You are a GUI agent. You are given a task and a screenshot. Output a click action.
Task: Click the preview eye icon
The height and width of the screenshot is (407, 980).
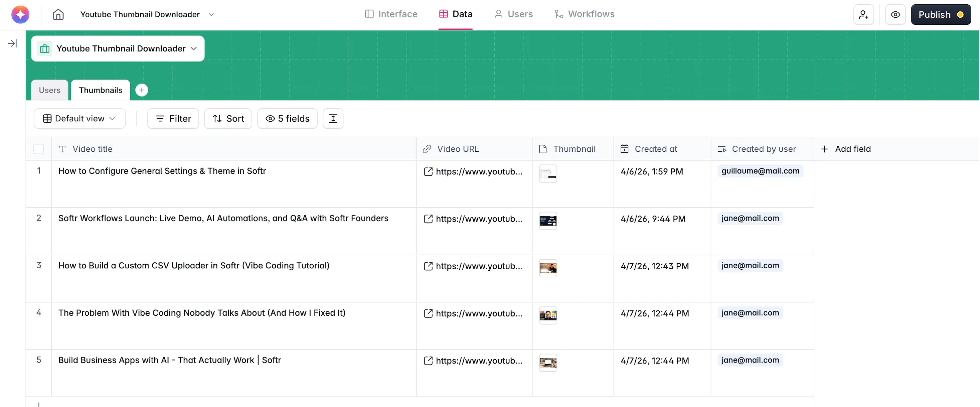(895, 14)
